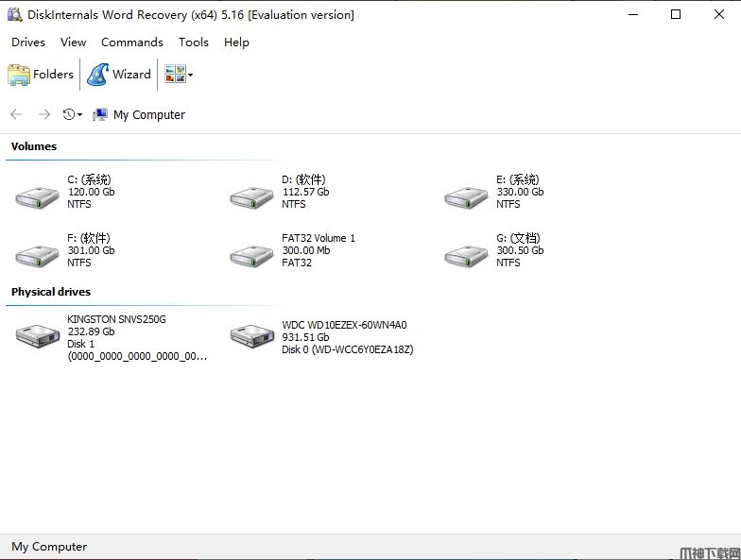This screenshot has height=560, width=741.
Task: Select the KINGSTON SNVS250G physical drive icon
Action: (38, 336)
